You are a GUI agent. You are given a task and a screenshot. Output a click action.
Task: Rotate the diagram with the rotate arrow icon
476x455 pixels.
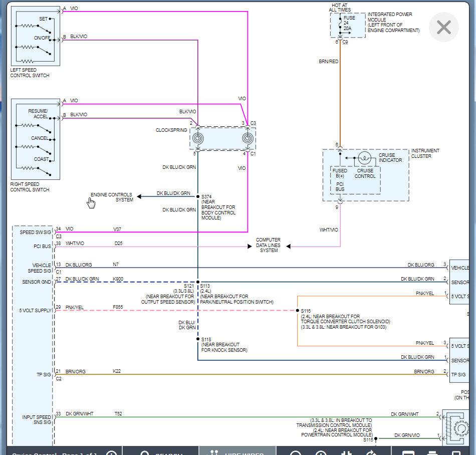pos(372,453)
